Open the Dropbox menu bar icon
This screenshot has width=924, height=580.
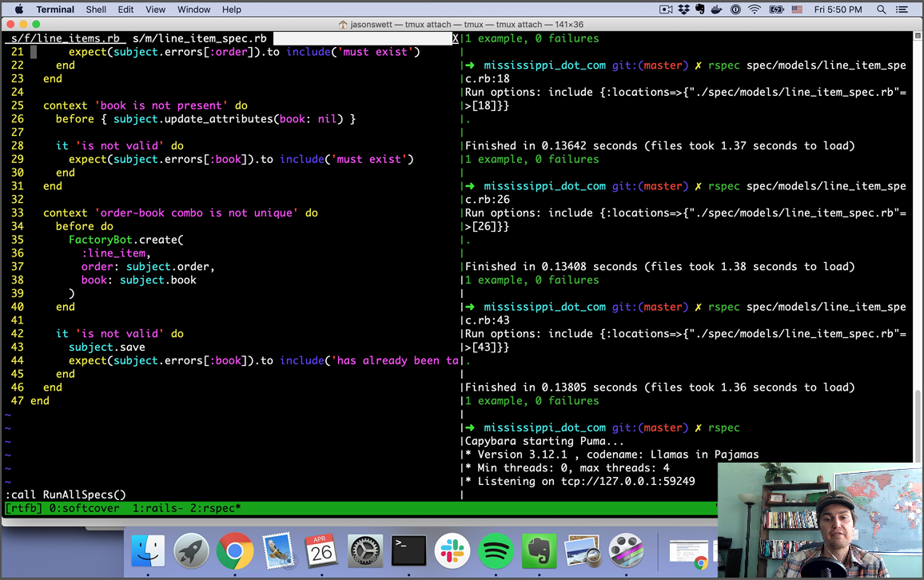(x=683, y=10)
